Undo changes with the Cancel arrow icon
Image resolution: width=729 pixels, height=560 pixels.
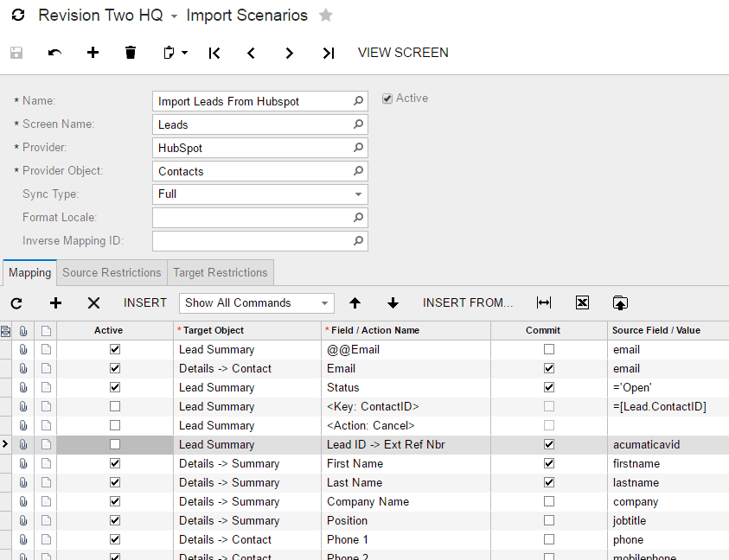tap(54, 53)
